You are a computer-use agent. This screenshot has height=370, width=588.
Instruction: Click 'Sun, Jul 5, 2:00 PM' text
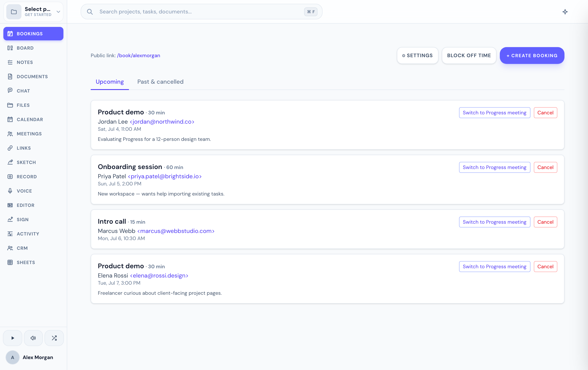tap(119, 184)
